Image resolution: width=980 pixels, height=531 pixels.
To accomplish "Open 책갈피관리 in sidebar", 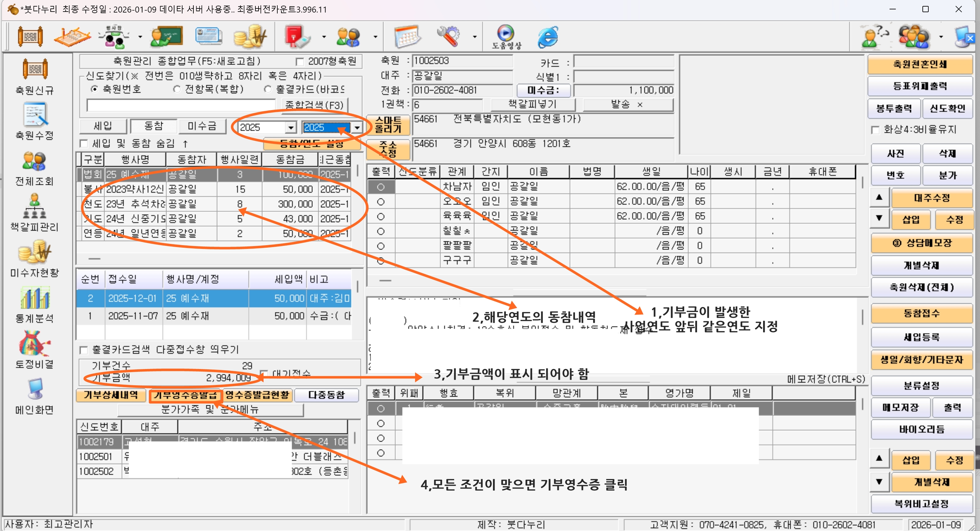I will pos(35,207).
